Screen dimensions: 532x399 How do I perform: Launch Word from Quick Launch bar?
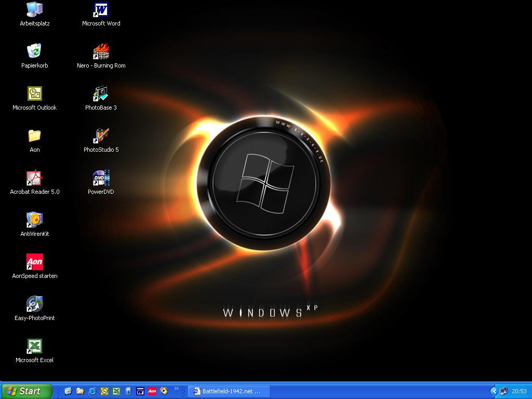(140, 391)
